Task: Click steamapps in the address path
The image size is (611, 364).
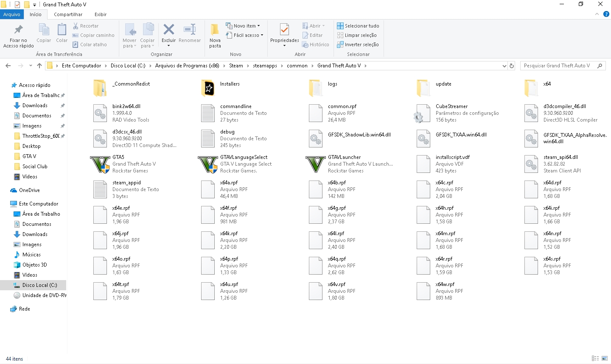Action: point(265,66)
